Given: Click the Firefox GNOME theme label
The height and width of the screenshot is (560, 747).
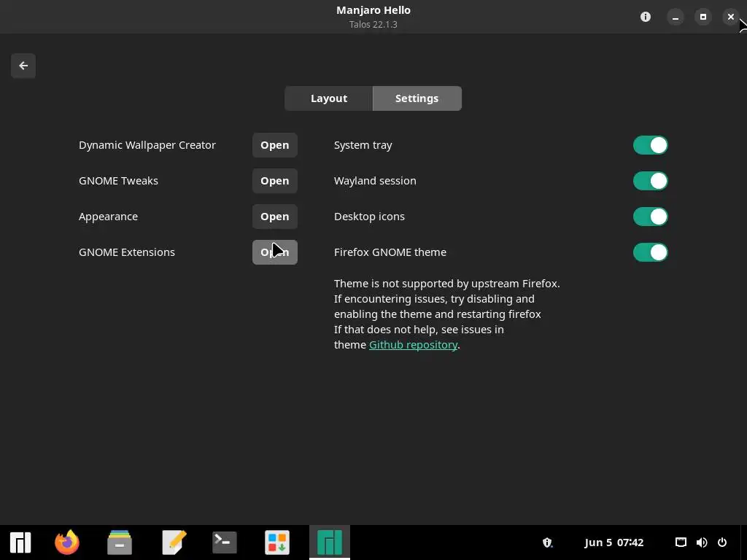Looking at the screenshot, I should (390, 252).
